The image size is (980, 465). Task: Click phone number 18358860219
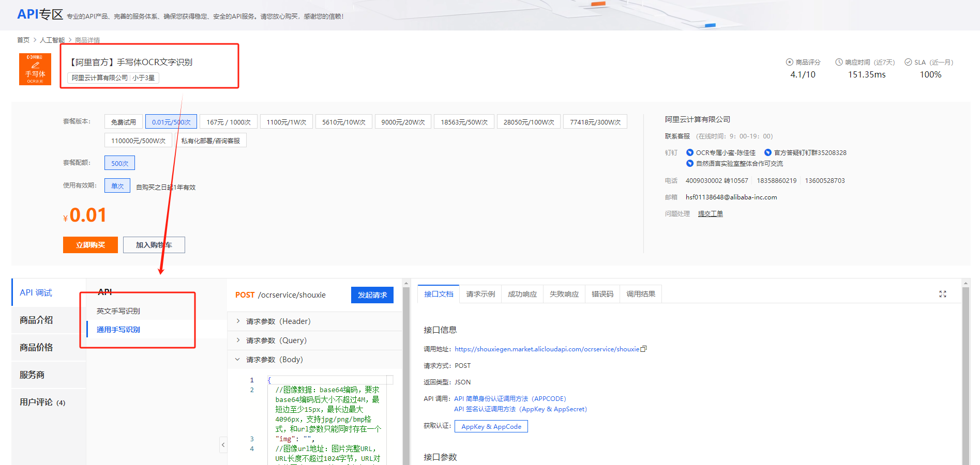[x=777, y=180]
